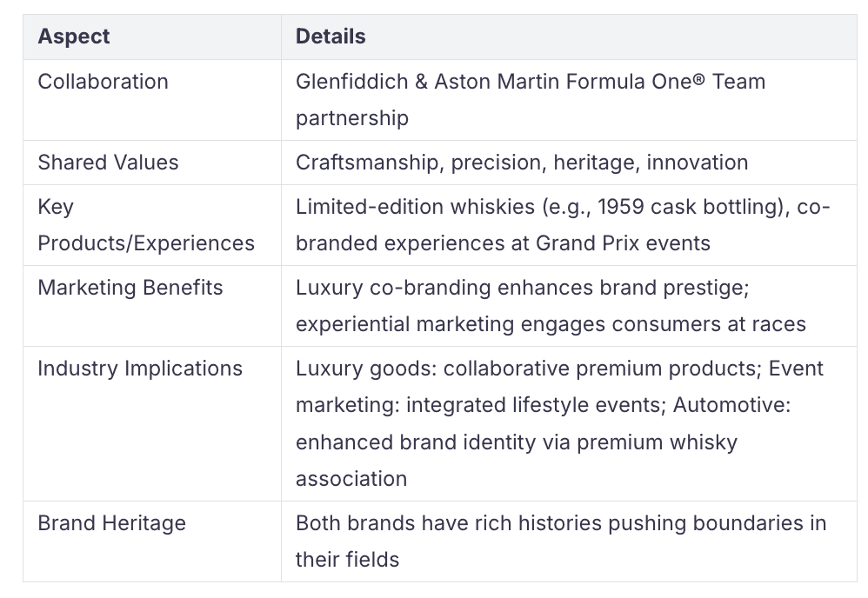Screen dimensions: 868x598
Task: Select the "Shared Values" cell
Action: click(x=108, y=163)
